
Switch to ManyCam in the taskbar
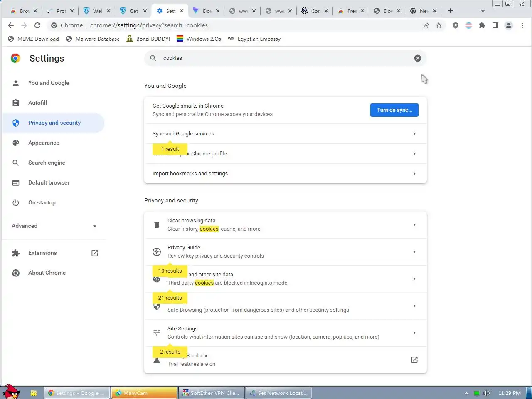(144, 393)
